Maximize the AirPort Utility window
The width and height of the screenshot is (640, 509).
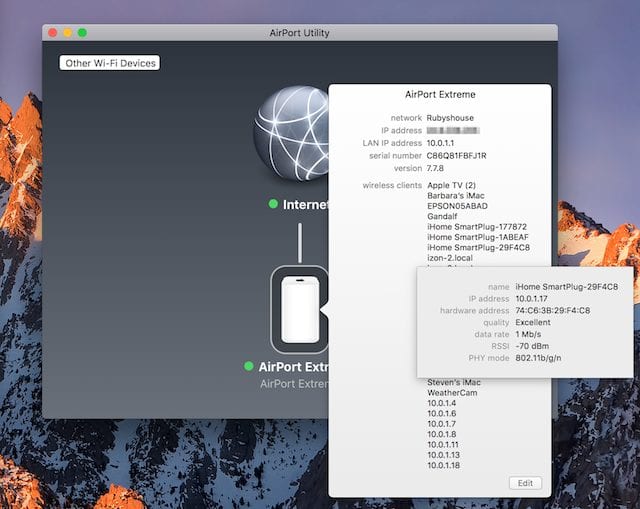click(83, 33)
